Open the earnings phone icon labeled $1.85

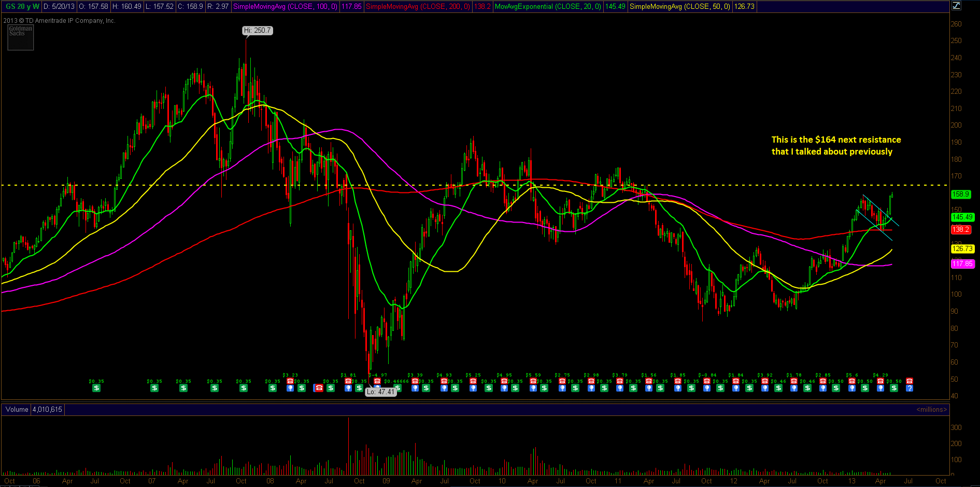point(678,381)
